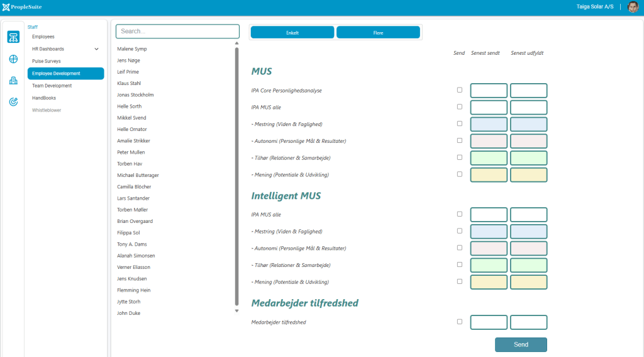
Task: Click the employee list scroll-down arrow
Action: tap(237, 310)
